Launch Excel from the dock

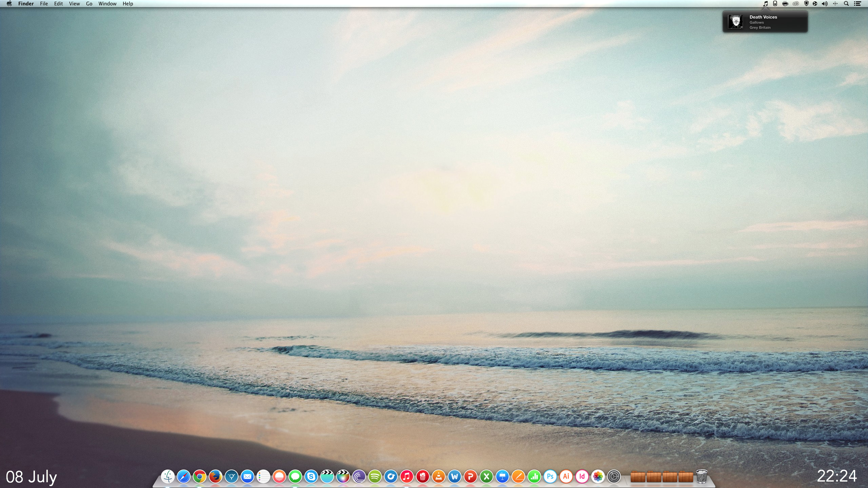click(x=487, y=476)
